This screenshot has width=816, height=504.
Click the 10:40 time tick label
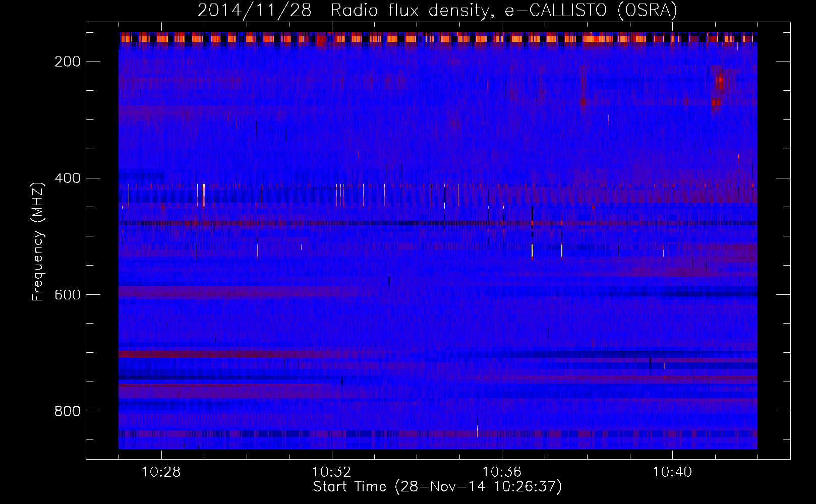(672, 472)
